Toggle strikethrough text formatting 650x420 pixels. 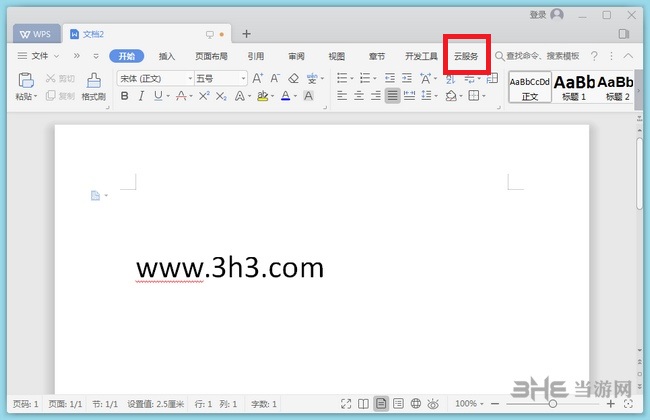(x=181, y=96)
